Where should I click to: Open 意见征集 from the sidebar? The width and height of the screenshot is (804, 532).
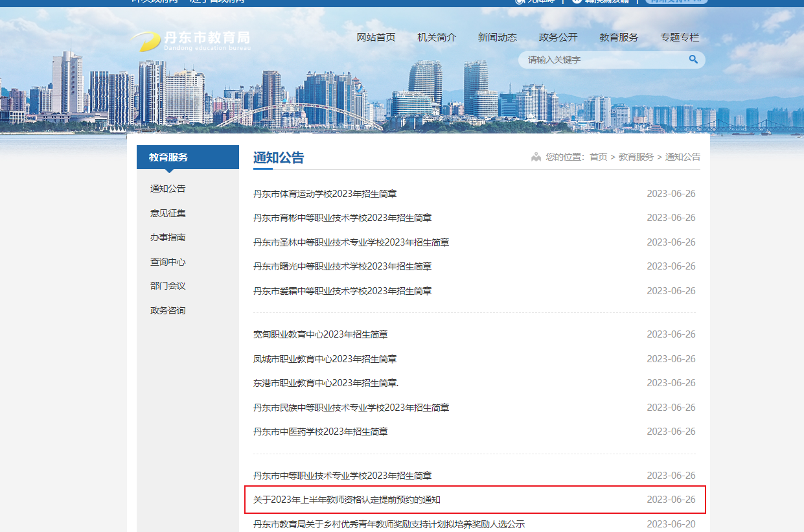click(168, 213)
